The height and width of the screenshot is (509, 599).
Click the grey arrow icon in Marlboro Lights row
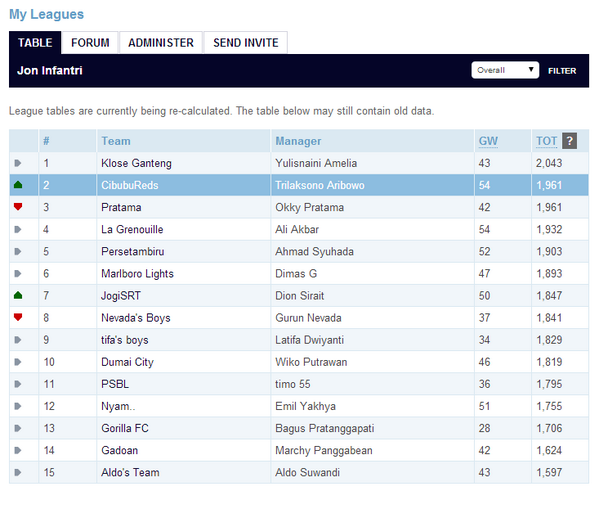click(x=18, y=274)
